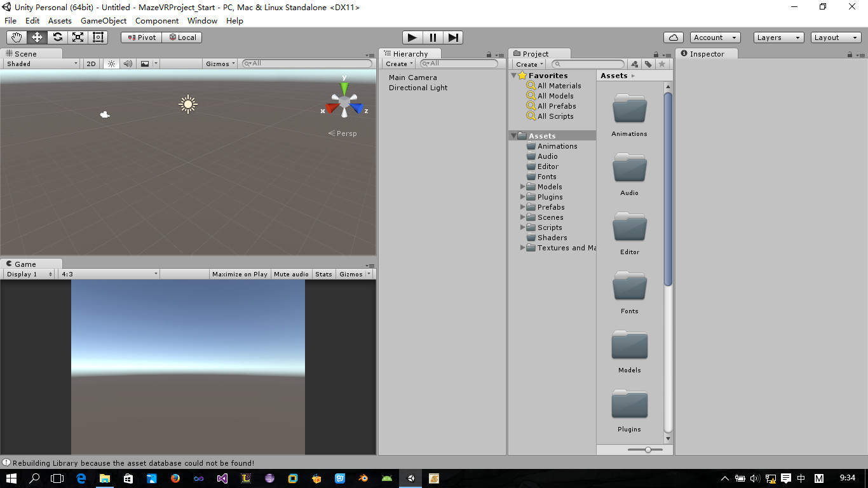The image size is (868, 488).
Task: Toggle scene lighting sun icon
Action: click(x=111, y=64)
